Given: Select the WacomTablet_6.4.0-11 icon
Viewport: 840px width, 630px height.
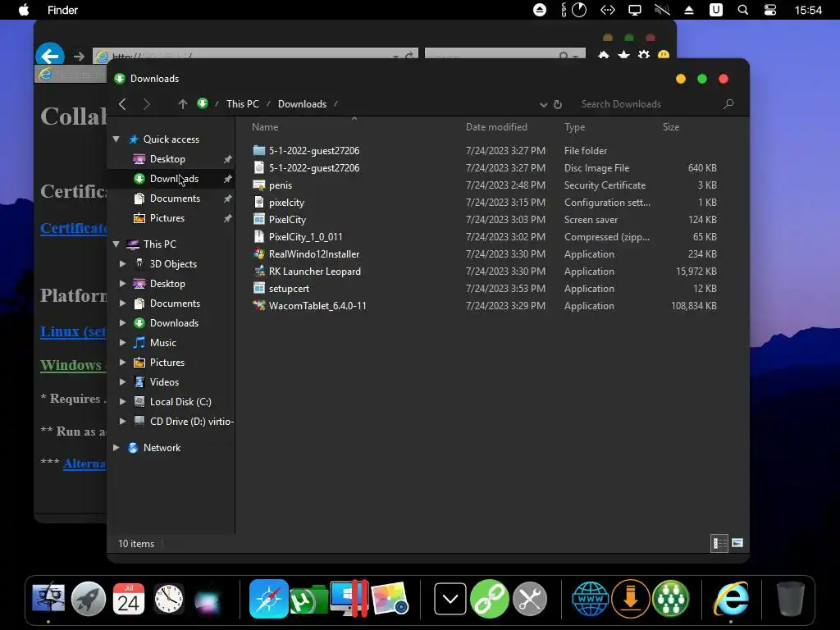Looking at the screenshot, I should (258, 305).
